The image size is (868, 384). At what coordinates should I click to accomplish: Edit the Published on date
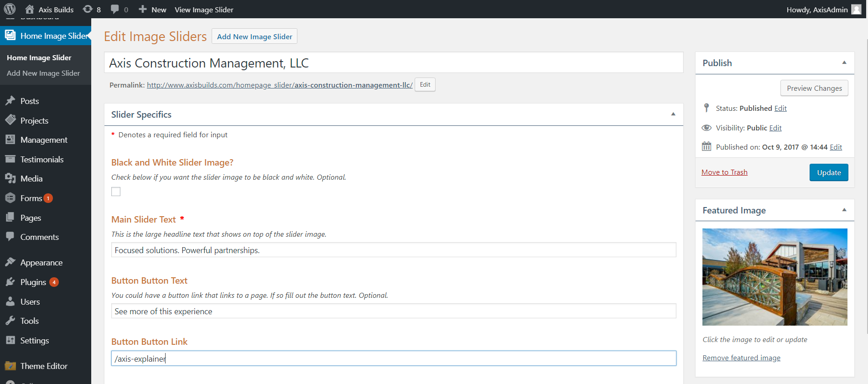[x=836, y=147]
